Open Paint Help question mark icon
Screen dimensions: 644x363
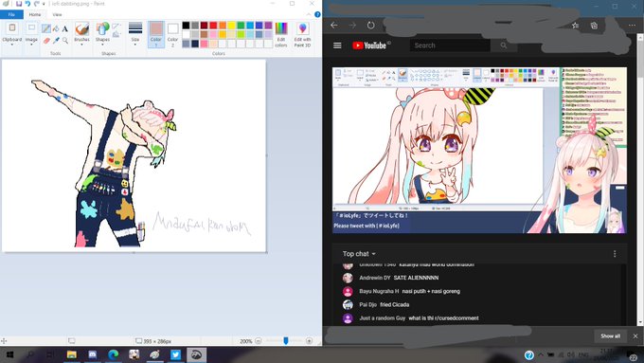317,14
